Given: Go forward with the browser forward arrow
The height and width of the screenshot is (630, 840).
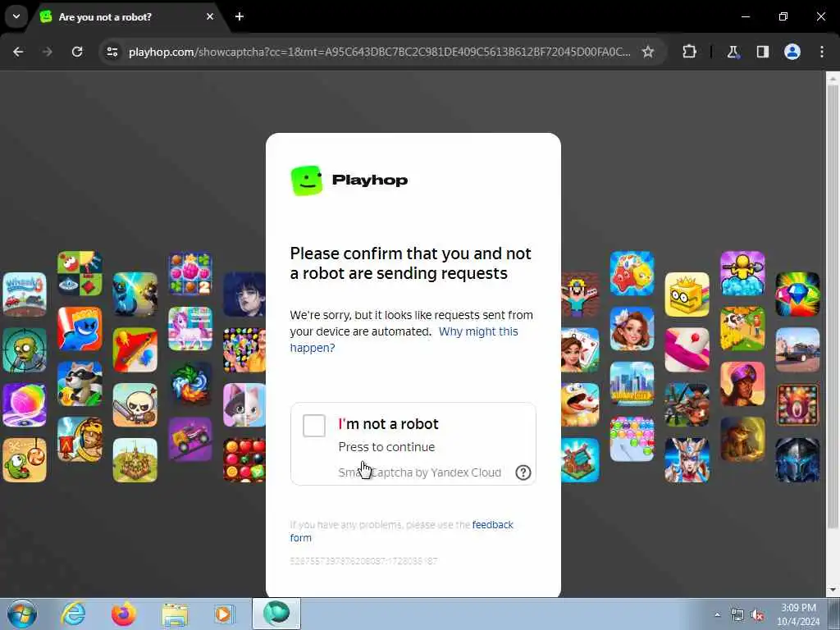Looking at the screenshot, I should 48,52.
